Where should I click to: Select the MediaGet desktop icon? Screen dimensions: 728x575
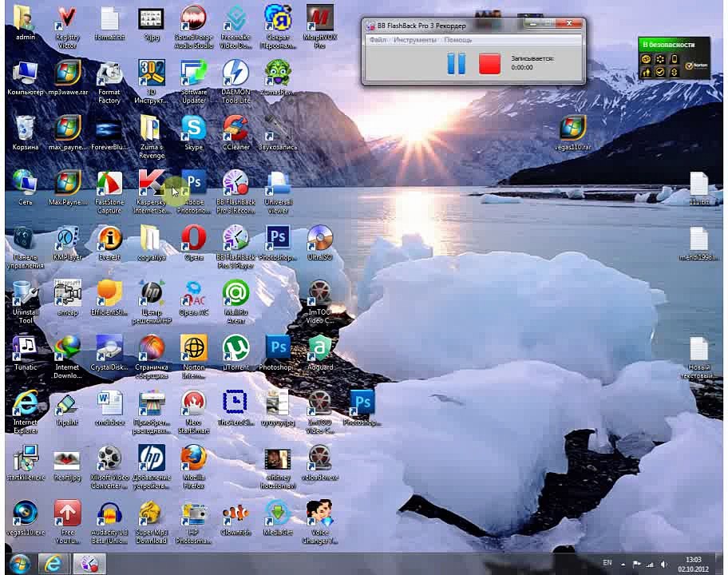coord(278,518)
